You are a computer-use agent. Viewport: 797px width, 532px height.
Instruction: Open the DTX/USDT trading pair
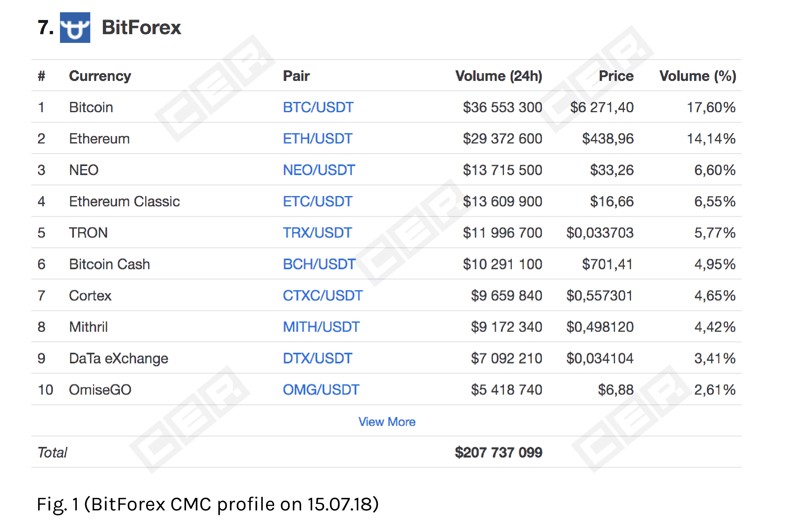point(318,358)
